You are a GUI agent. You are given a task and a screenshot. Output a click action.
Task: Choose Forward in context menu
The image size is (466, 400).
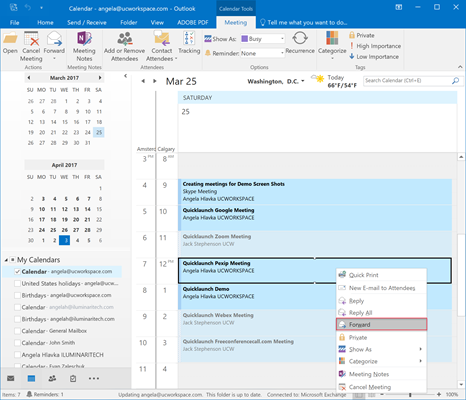point(382,324)
